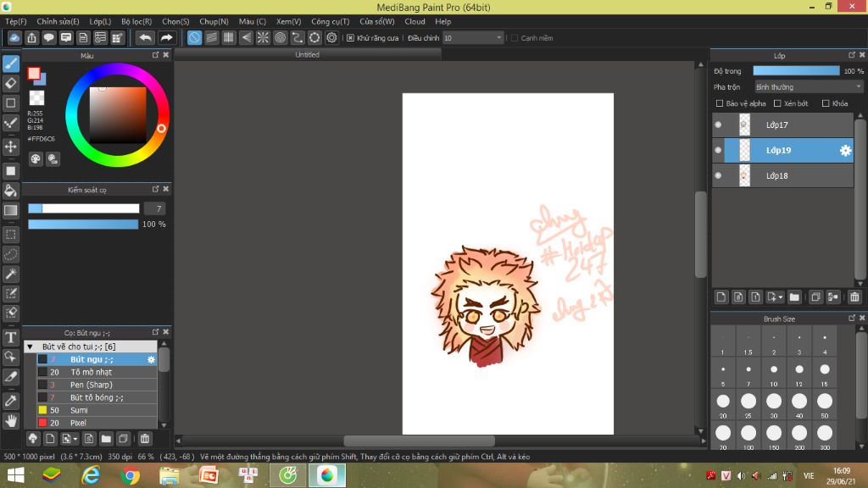
Task: Select layer Lớp18
Action: [x=782, y=175]
